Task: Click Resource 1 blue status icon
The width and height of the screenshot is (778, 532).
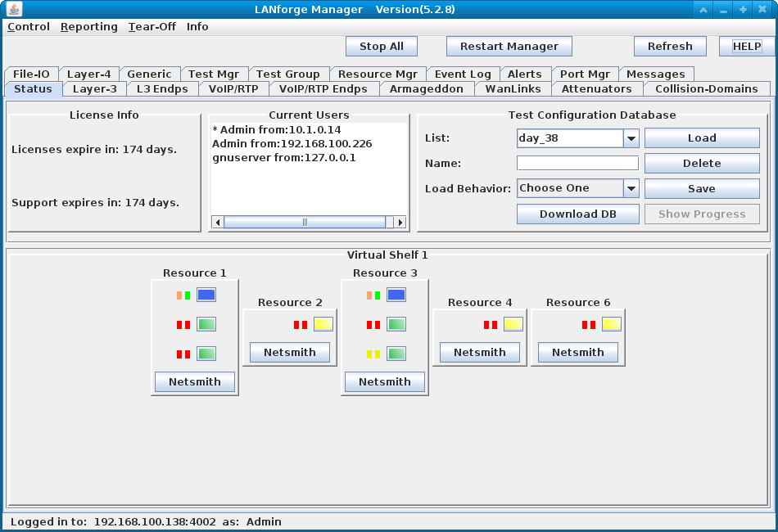Action: (x=206, y=295)
